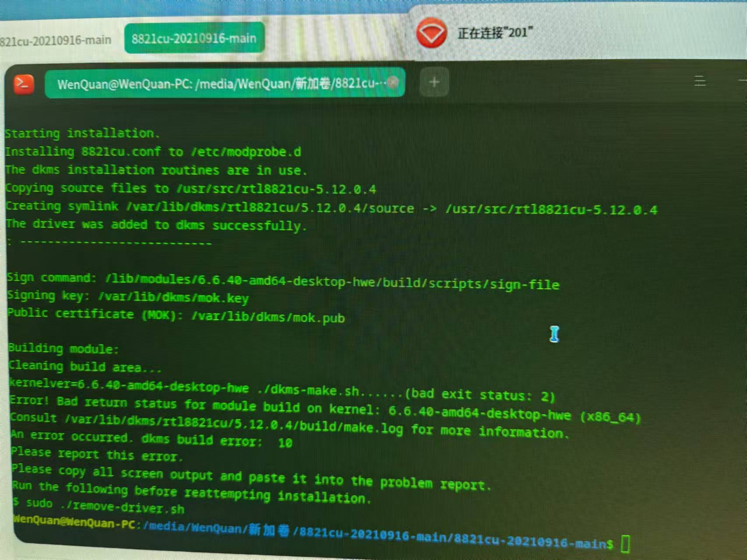Click the 'Creating symlink' output line
Viewport: 747px width, 560px height.
331,208
